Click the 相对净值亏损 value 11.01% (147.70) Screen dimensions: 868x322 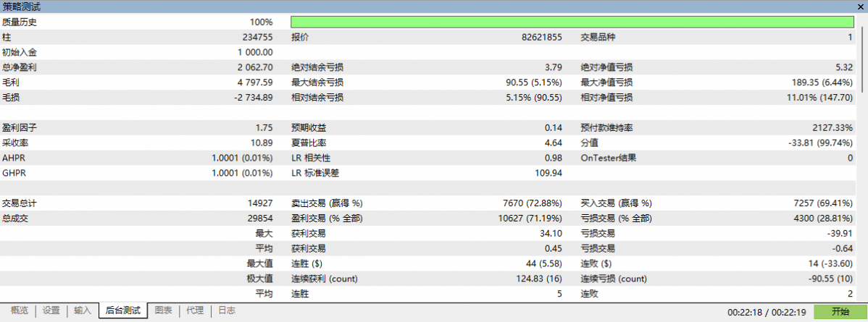pos(819,98)
